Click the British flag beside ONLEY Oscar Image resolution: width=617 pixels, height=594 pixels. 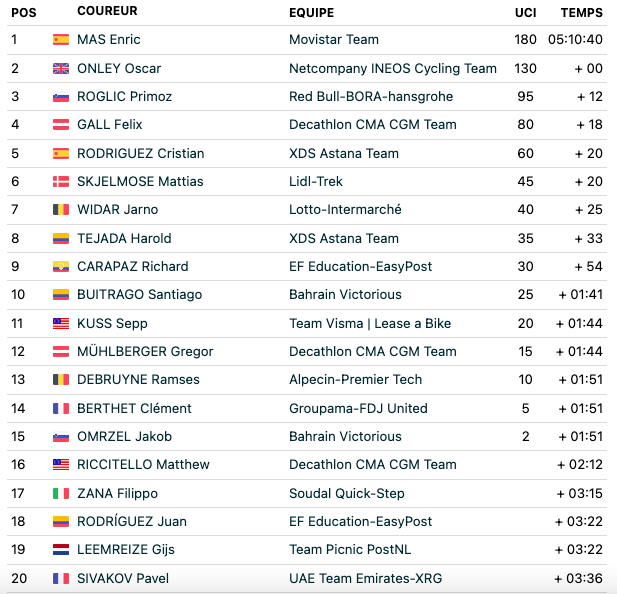click(x=61, y=68)
